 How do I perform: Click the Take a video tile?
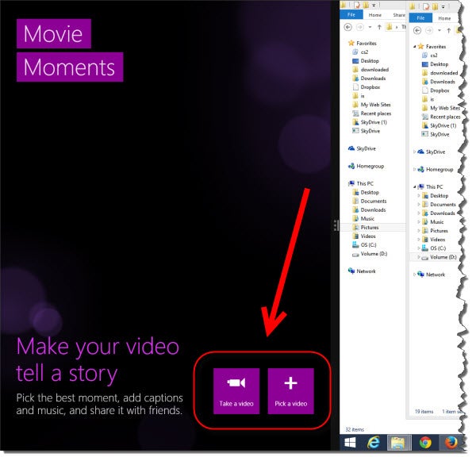coord(236,390)
